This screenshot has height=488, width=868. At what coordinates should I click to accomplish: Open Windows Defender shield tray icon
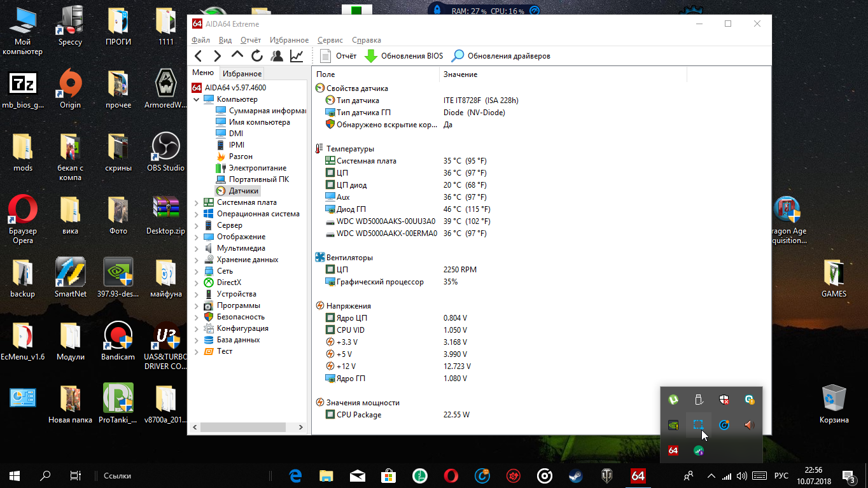click(724, 400)
